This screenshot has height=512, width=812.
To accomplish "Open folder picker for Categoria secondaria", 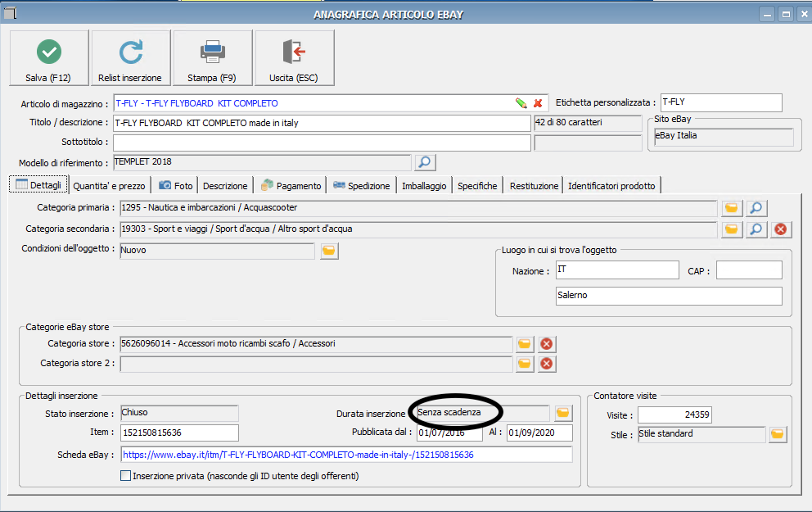I will click(x=731, y=229).
